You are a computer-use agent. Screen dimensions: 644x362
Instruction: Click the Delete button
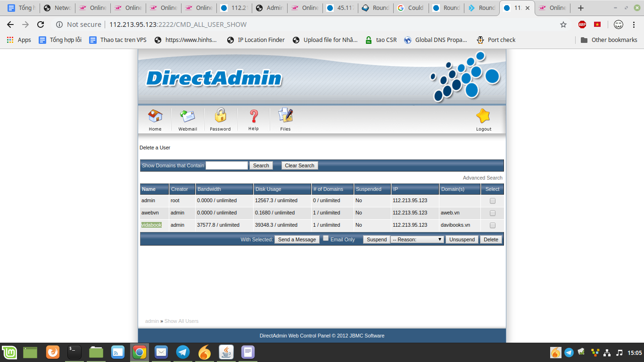click(x=491, y=239)
